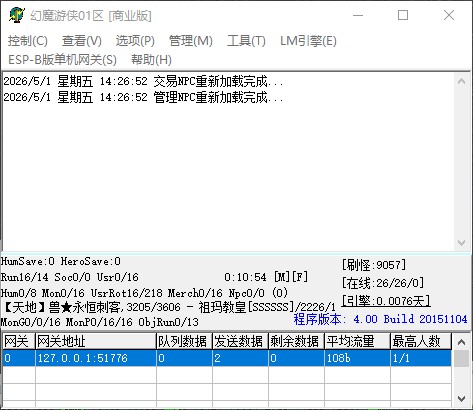Click the 108b average traffic cell

[357, 358]
